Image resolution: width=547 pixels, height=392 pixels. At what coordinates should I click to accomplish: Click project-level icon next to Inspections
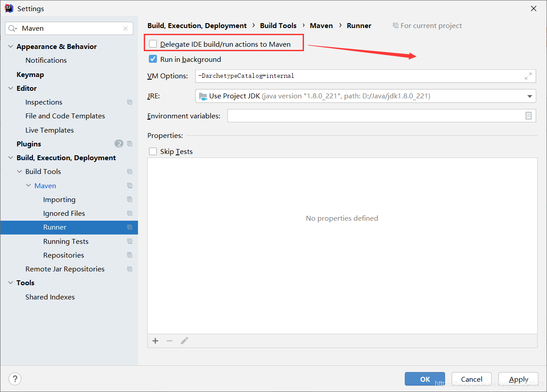(130, 102)
